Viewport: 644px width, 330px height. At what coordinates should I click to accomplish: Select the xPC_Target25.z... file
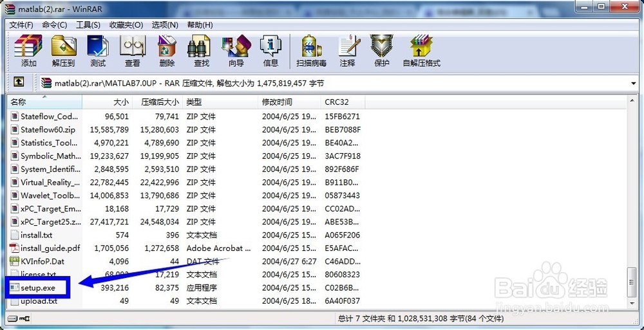tap(51, 222)
